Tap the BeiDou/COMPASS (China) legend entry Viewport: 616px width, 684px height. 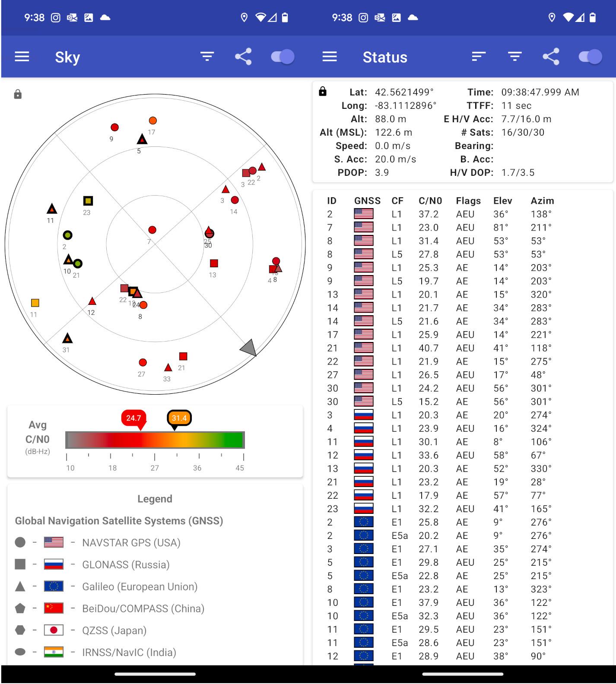coord(110,608)
